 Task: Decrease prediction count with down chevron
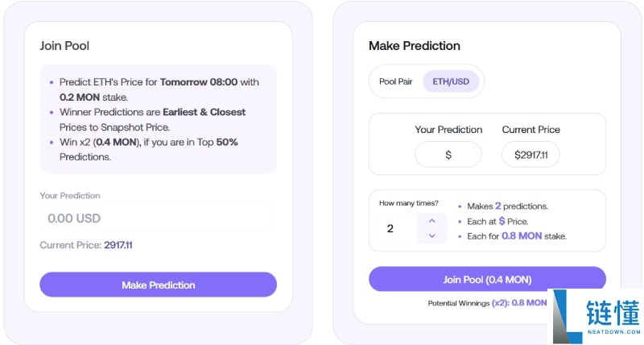click(432, 236)
